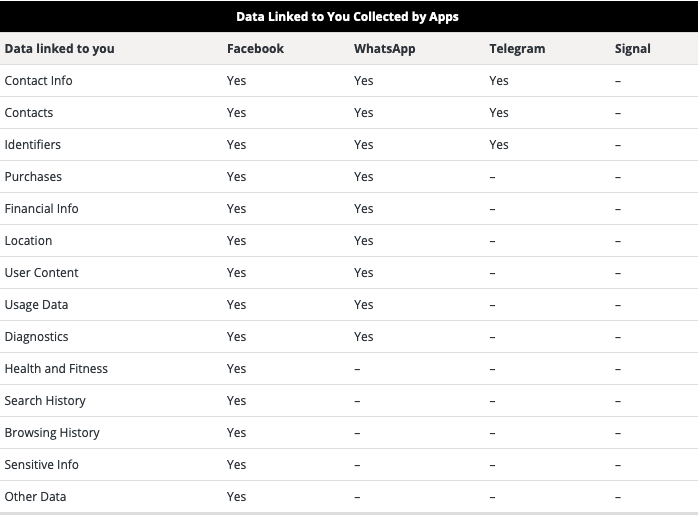Select the Diagnostics row label
The image size is (700, 518).
(36, 337)
